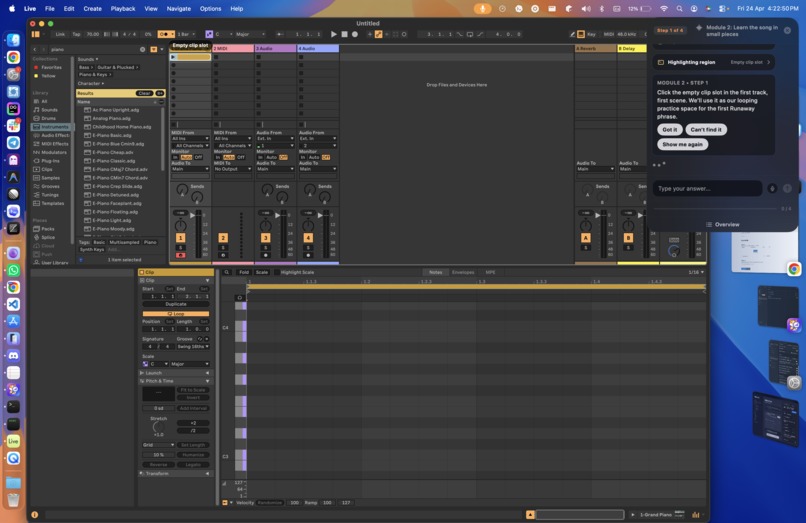Viewport: 806px width, 523px height.
Task: Open track 2 MIDI To No Output dropdown
Action: 232,169
